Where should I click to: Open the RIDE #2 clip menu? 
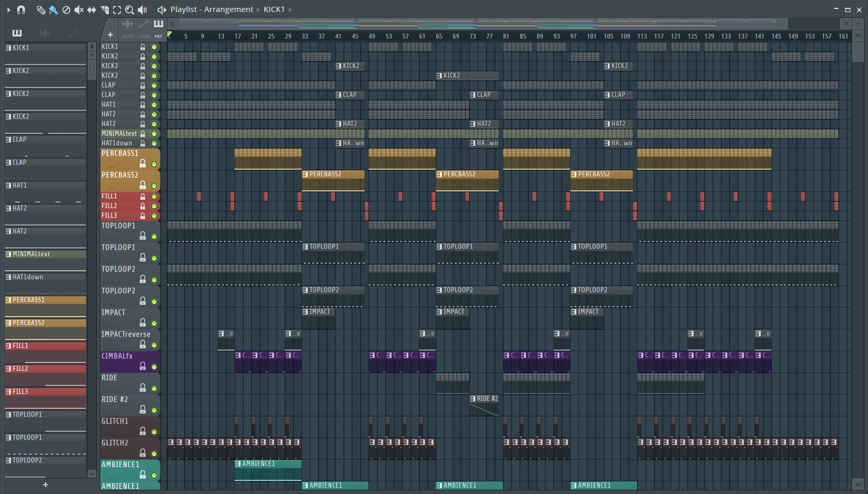pyautogui.click(x=473, y=399)
